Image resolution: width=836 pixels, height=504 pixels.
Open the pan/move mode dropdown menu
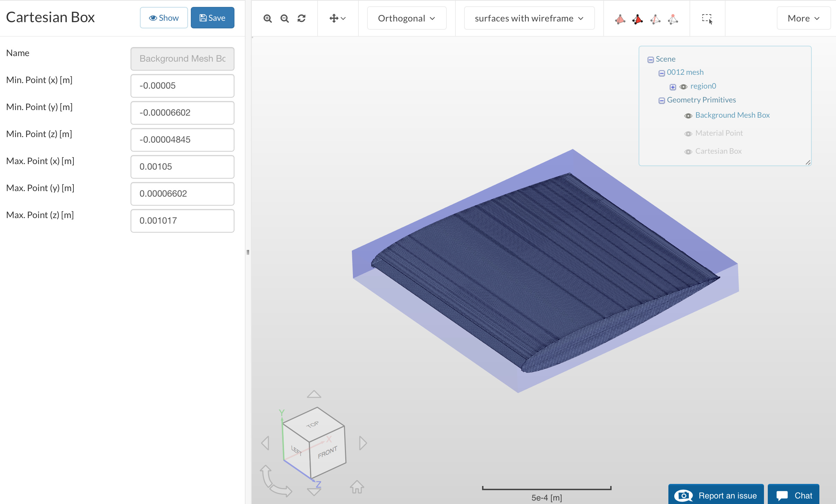337,18
